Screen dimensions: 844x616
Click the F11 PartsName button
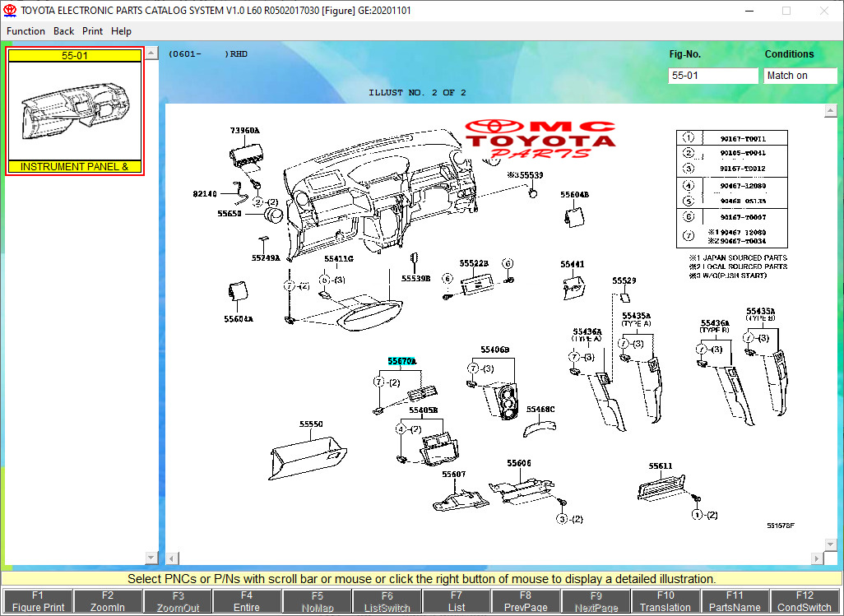click(x=735, y=601)
